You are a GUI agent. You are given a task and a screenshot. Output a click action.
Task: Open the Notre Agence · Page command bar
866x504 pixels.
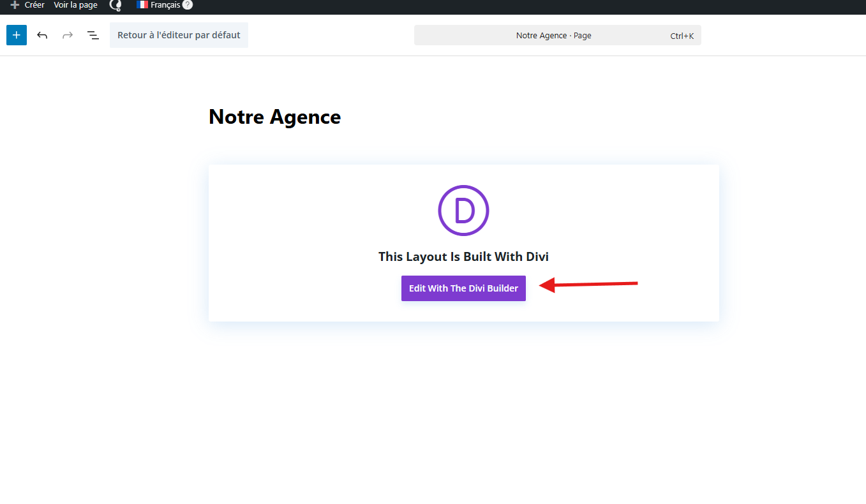point(553,36)
